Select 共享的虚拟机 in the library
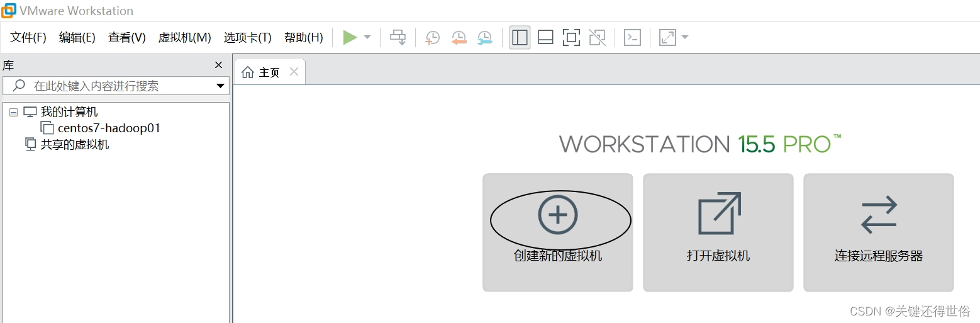This screenshot has width=980, height=323. (x=75, y=145)
